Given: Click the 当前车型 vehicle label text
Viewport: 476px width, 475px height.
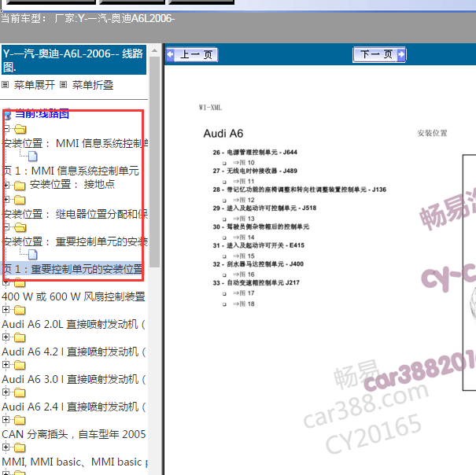Looking at the screenshot, I should [x=24, y=19].
